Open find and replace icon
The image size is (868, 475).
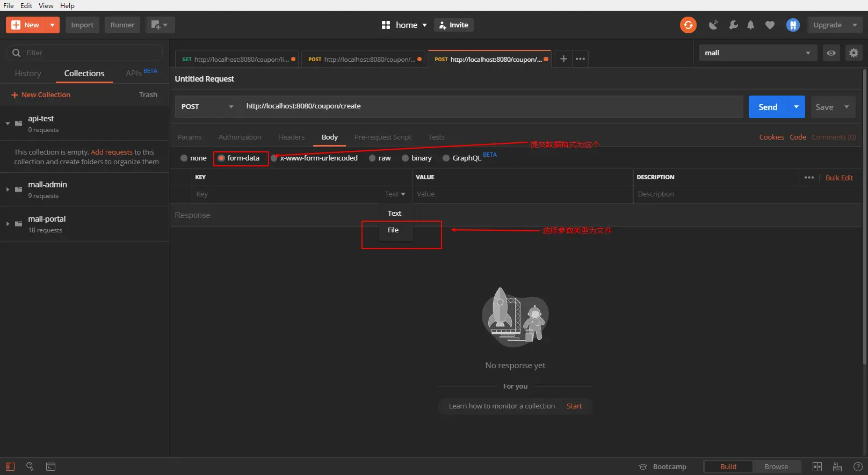coord(30,466)
